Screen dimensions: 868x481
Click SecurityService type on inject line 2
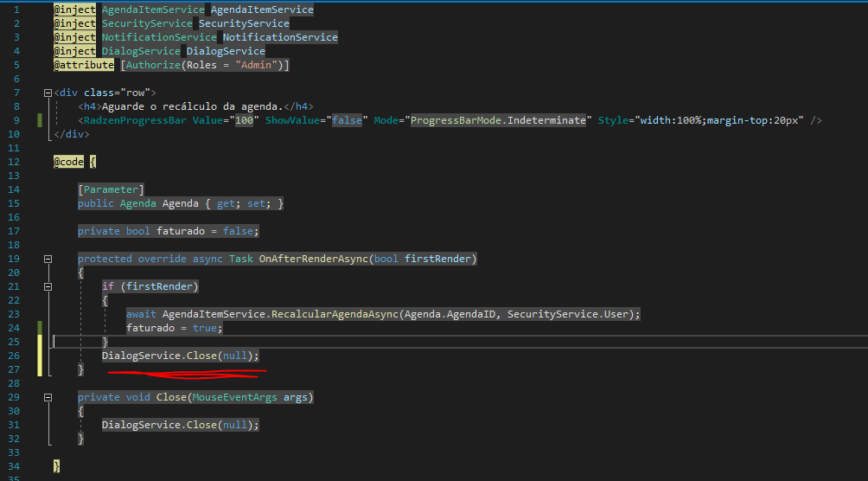[147, 23]
